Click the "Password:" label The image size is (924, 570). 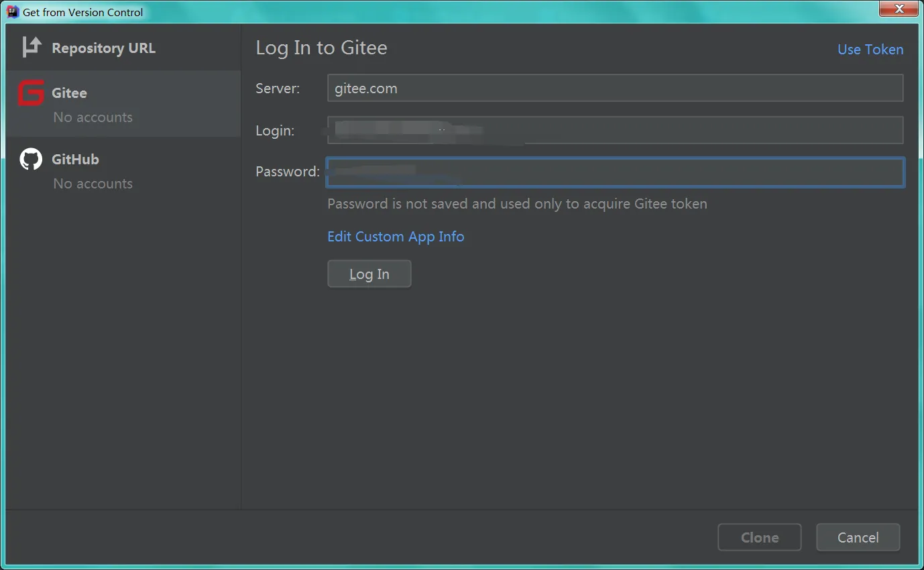(288, 172)
